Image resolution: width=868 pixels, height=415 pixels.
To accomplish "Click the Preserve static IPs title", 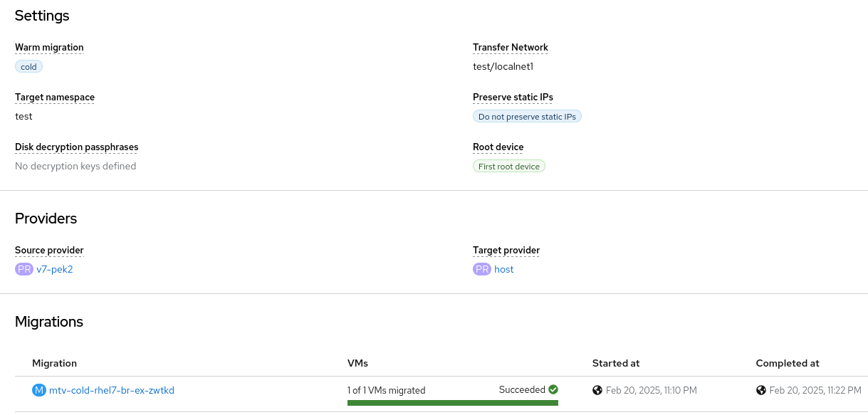I will point(513,98).
